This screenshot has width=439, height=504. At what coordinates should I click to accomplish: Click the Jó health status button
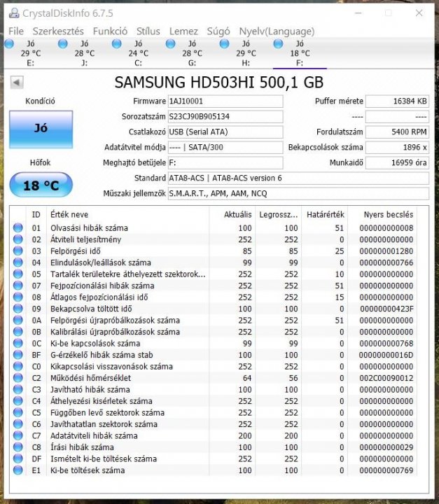coord(41,129)
